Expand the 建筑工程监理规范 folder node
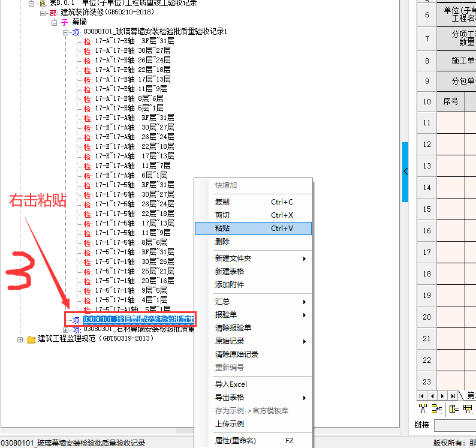The image size is (476, 448). [20, 339]
